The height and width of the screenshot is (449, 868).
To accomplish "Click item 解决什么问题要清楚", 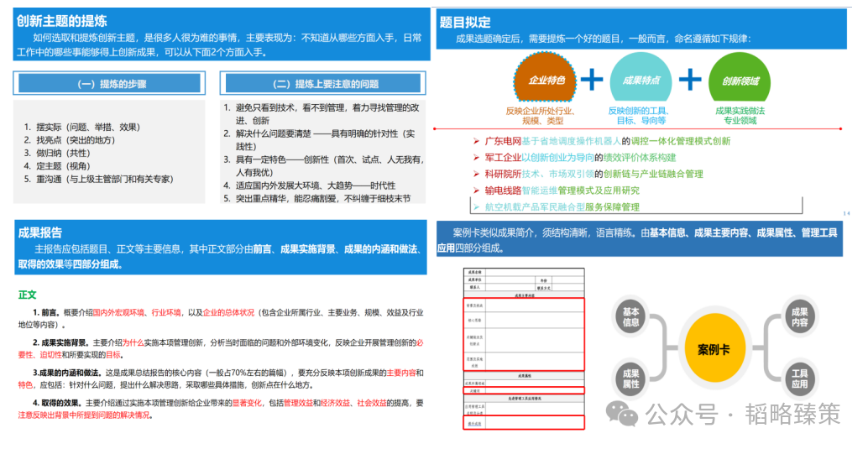I will [319, 140].
